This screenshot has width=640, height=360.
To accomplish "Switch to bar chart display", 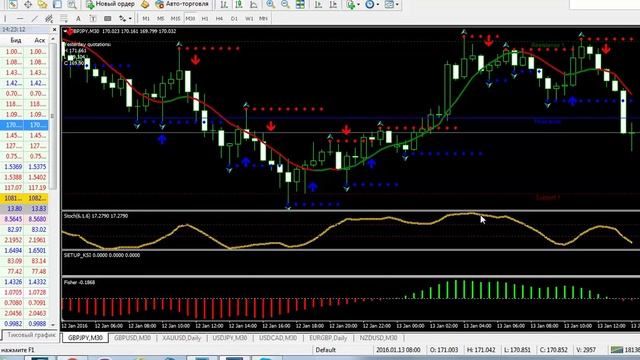I will [x=224, y=4].
